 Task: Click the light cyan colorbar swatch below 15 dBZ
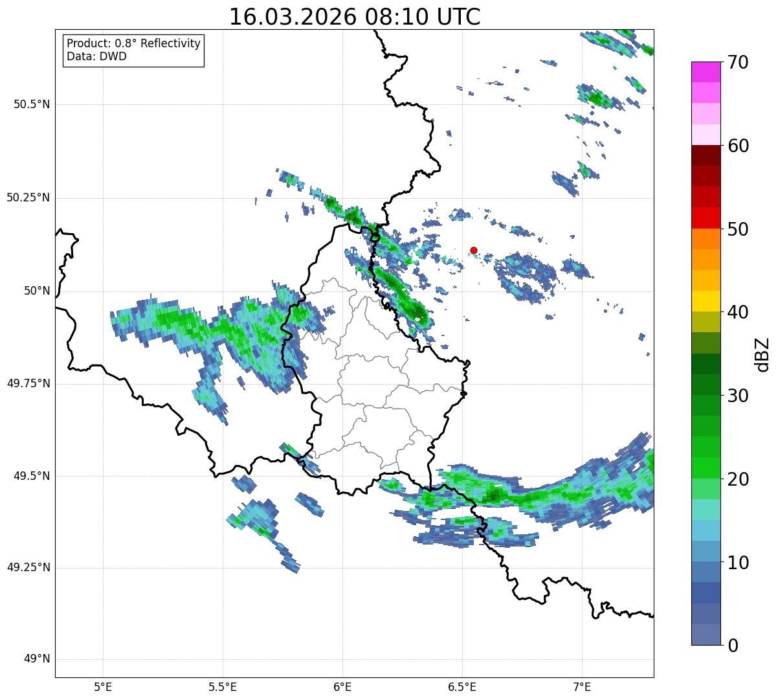pyautogui.click(x=706, y=530)
